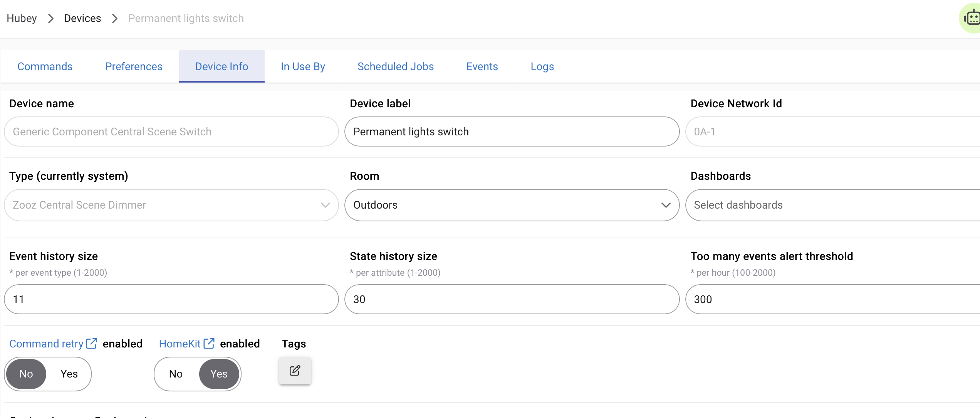Image resolution: width=980 pixels, height=418 pixels.
Task: Click the Device label text field
Action: tap(512, 132)
